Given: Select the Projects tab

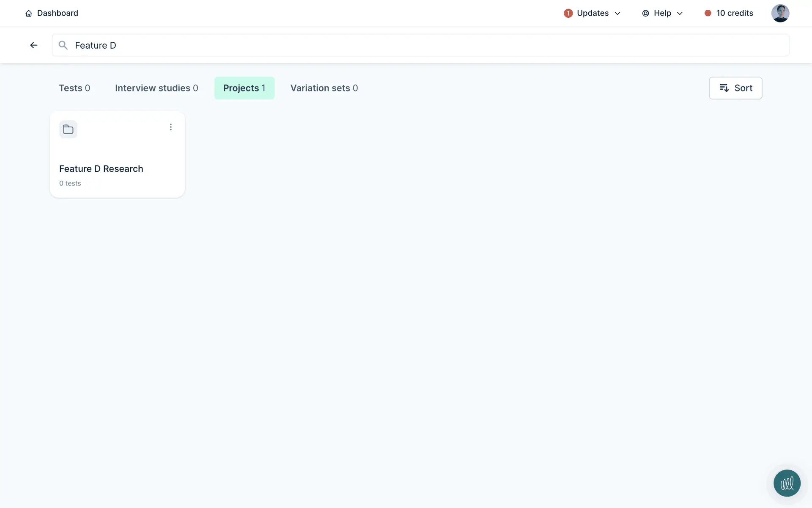Looking at the screenshot, I should pos(244,88).
